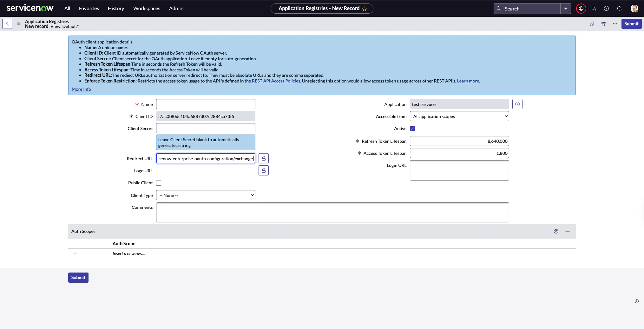The width and height of the screenshot is (644, 329).
Task: Click the Access Token Lifespan field
Action: (459, 153)
